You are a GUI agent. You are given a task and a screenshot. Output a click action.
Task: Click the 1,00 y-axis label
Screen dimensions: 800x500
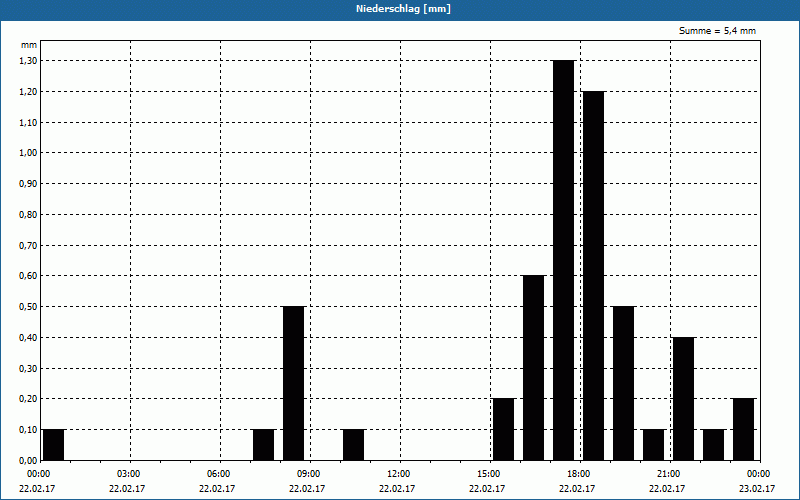click(x=28, y=153)
